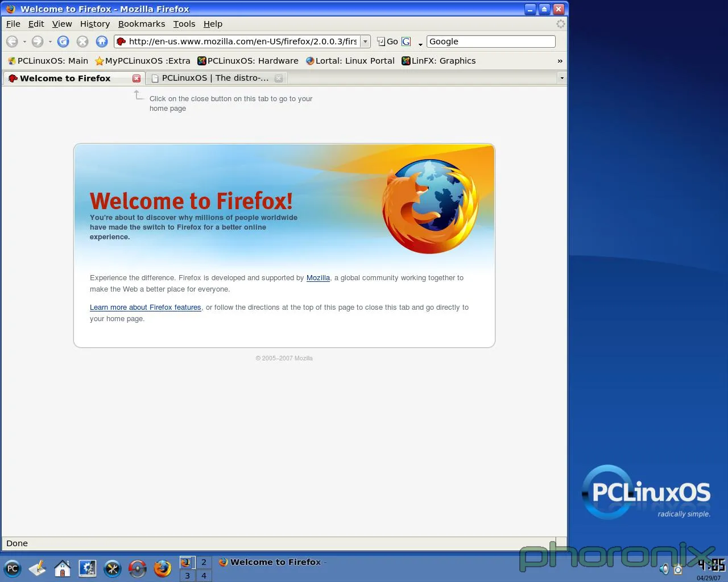Click the system tray applet beside speaker
The height and width of the screenshot is (582, 728).
coord(677,569)
